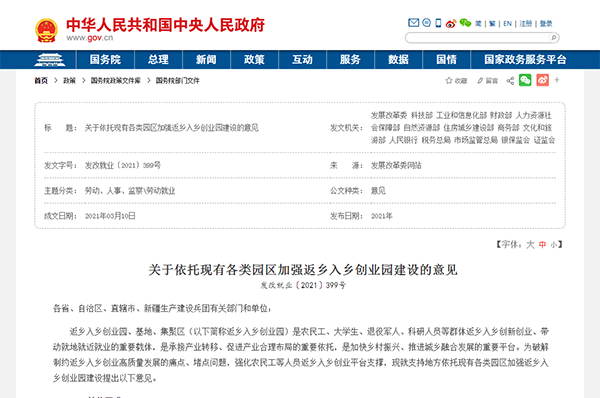
Task: Switch language to EN
Action: click(x=507, y=24)
